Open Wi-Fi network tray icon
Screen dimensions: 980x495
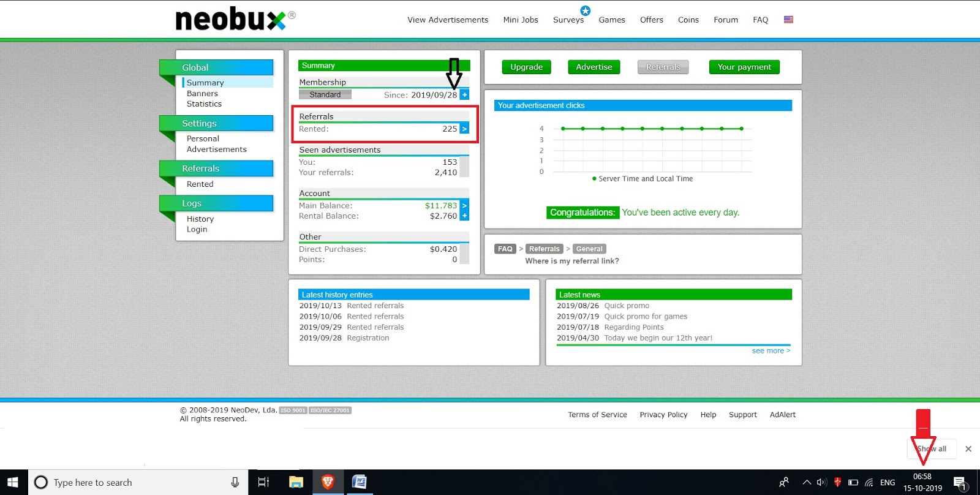point(869,482)
